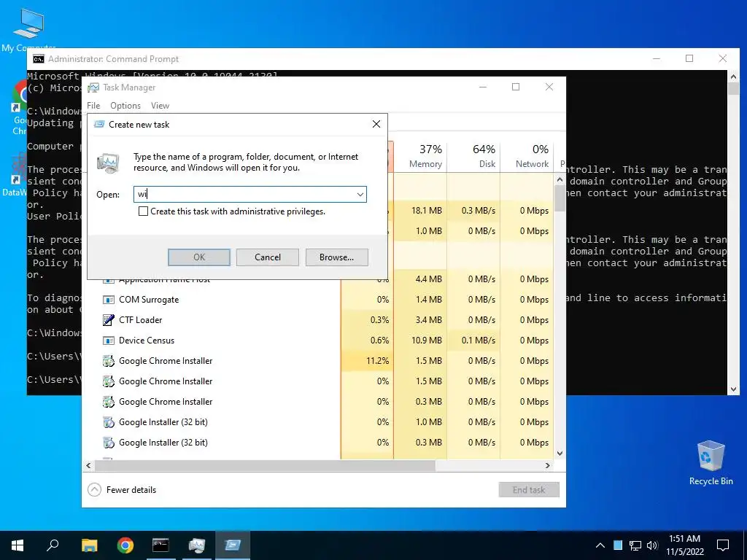
Task: Confirm with the OK button
Action: click(x=199, y=257)
